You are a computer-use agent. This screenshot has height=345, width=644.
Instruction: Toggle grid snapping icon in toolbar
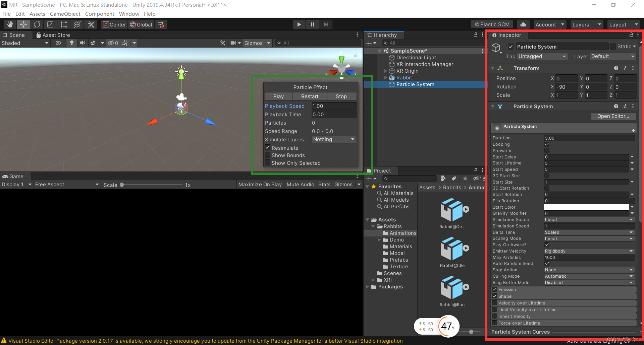[161, 24]
